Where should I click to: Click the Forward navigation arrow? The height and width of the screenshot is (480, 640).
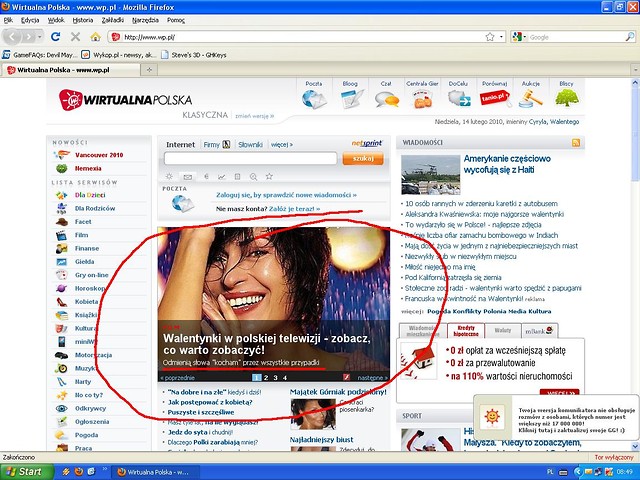point(29,37)
